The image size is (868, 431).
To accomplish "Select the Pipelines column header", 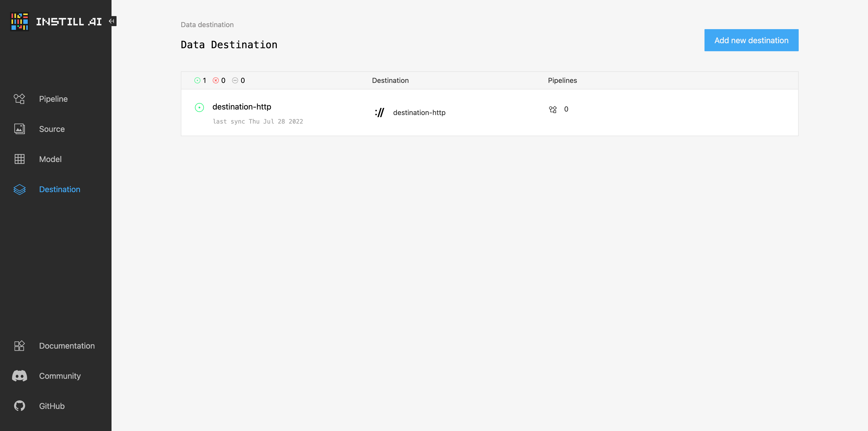I will coord(562,80).
